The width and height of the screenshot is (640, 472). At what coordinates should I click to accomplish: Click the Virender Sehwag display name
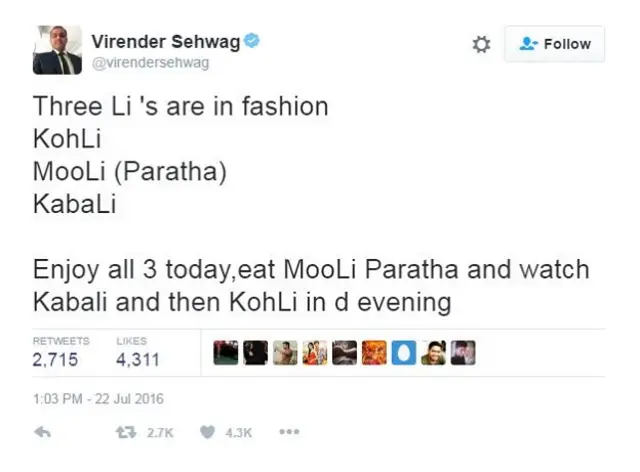[166, 40]
